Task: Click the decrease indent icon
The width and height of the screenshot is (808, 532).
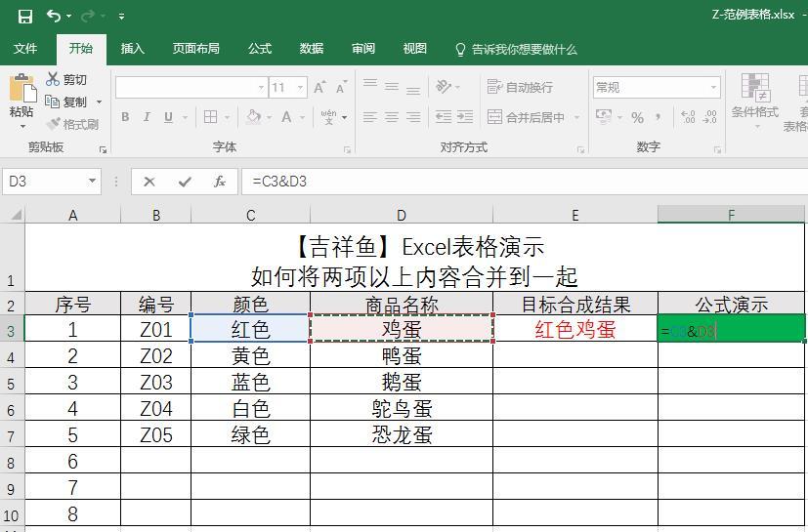Action: pyautogui.click(x=444, y=117)
